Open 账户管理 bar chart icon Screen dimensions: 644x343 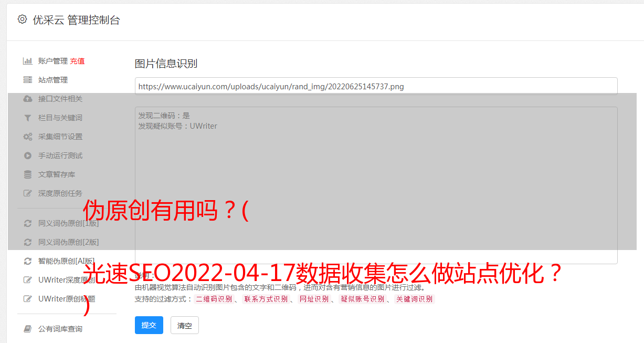tap(27, 61)
